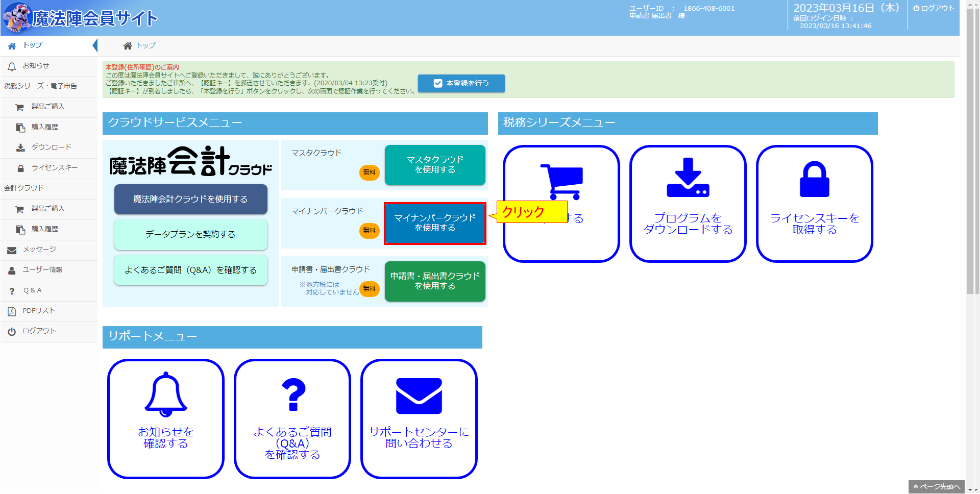The width and height of the screenshot is (980, 494).
Task: Click 申請書・届出書クラウドを使用する button
Action: pos(435,281)
